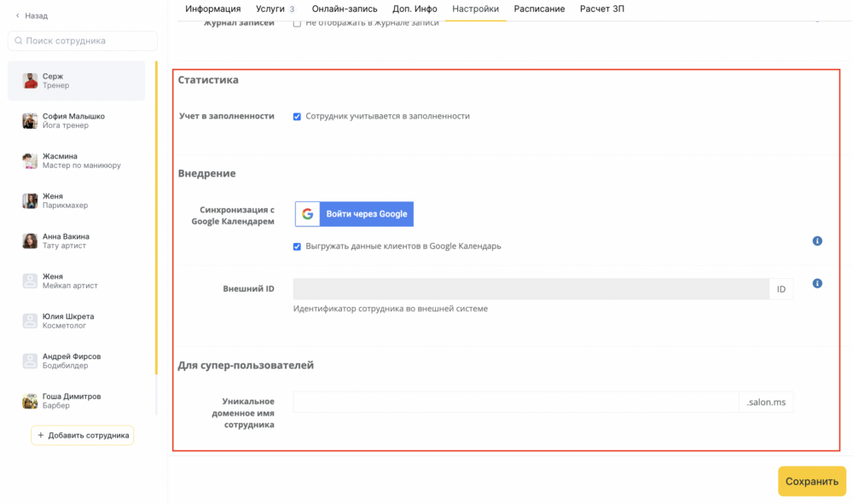Click 'Синхронизация с Google Календарем' label

coord(233,215)
